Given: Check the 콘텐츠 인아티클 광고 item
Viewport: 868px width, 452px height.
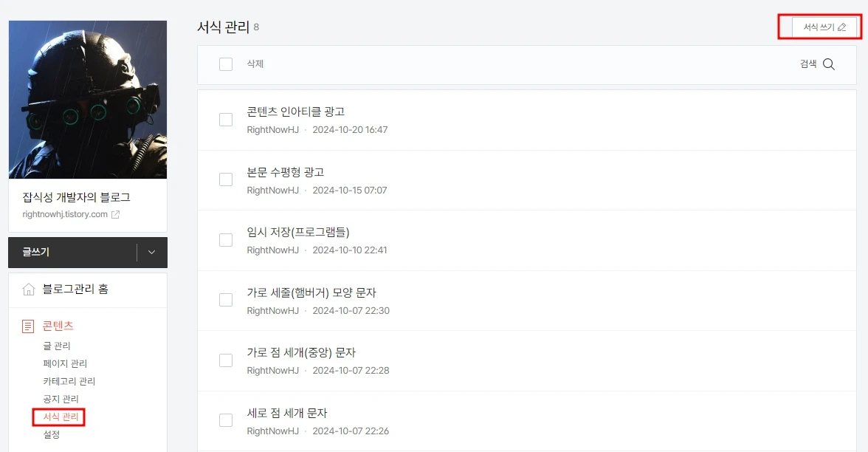Looking at the screenshot, I should coord(225,119).
